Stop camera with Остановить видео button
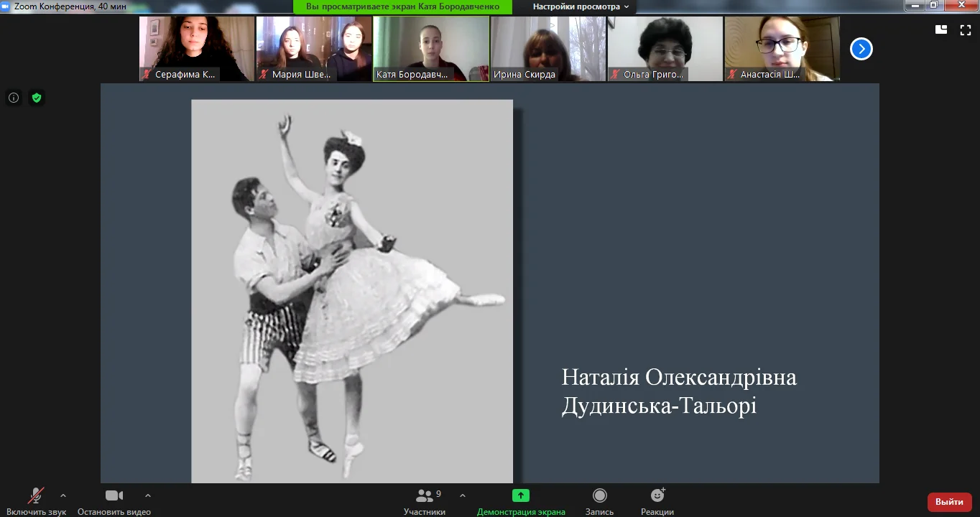The width and height of the screenshot is (980, 517). 114,500
